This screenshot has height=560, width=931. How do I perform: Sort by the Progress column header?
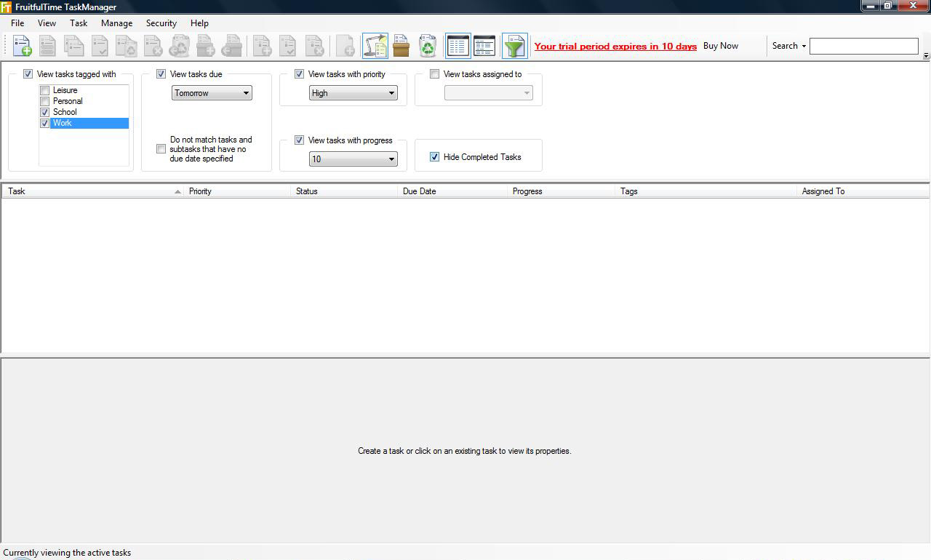[561, 191]
